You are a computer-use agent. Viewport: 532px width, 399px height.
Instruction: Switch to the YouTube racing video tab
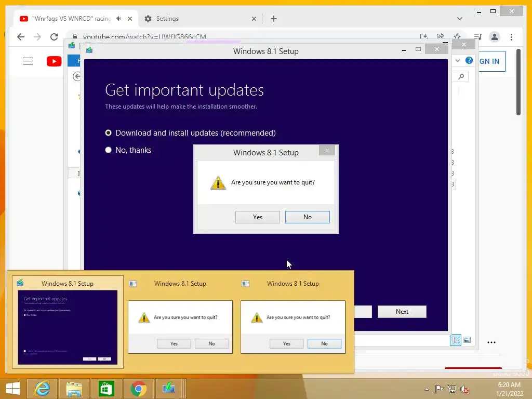point(71,19)
